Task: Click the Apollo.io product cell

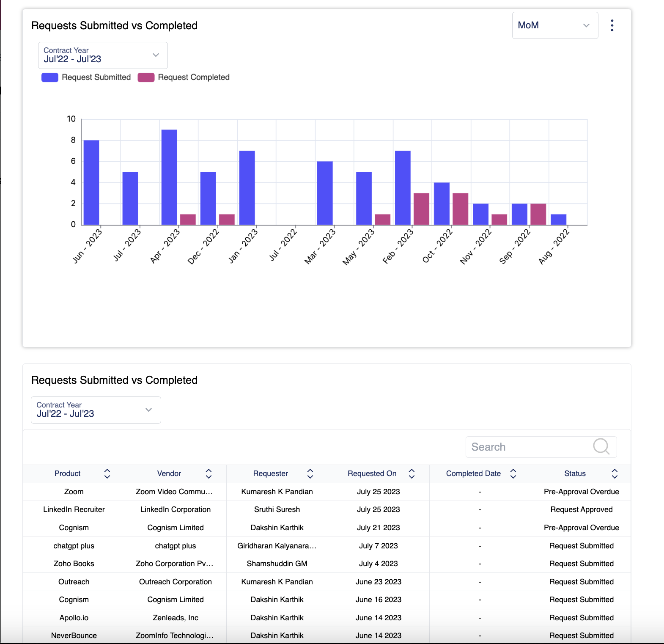Action: (x=74, y=618)
